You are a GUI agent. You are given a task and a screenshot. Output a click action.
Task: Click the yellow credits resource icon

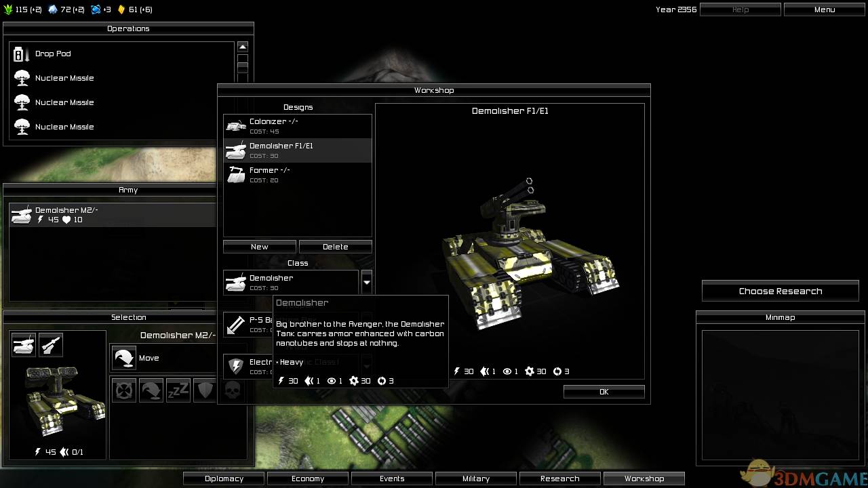coord(121,9)
